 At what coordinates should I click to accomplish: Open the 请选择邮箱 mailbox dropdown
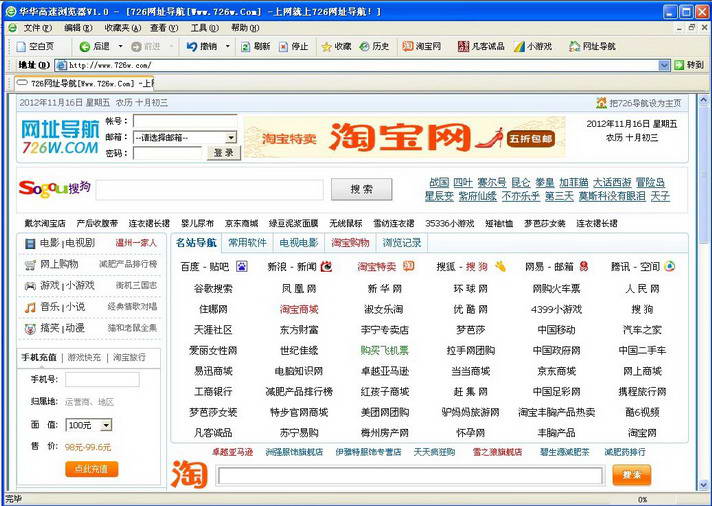231,137
